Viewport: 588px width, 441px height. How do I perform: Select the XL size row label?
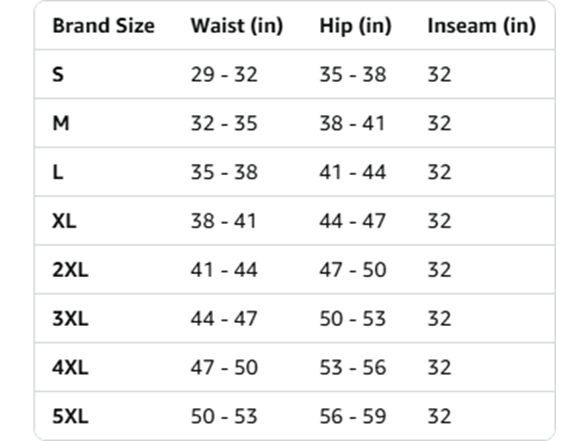(x=64, y=221)
